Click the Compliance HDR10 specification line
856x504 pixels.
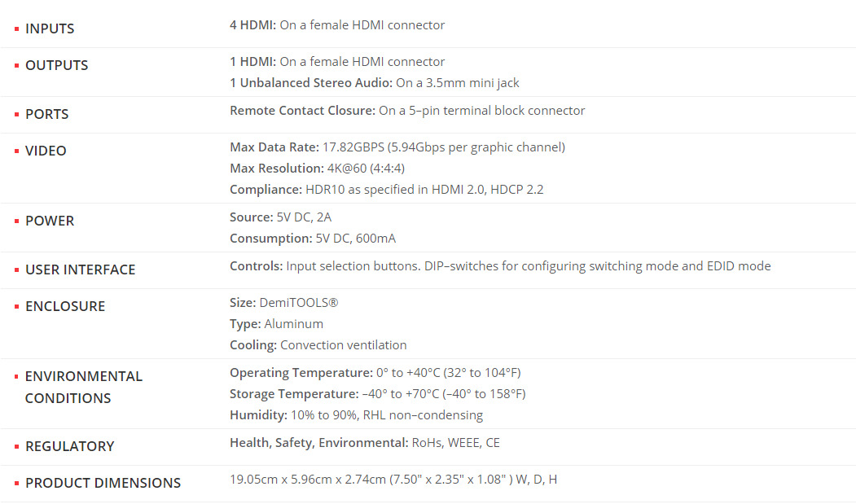click(387, 190)
